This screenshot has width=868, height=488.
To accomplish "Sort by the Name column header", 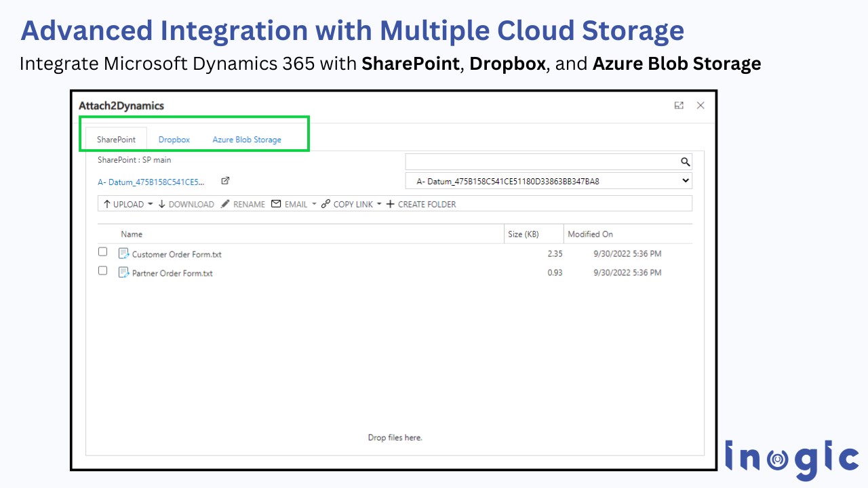I will point(132,235).
